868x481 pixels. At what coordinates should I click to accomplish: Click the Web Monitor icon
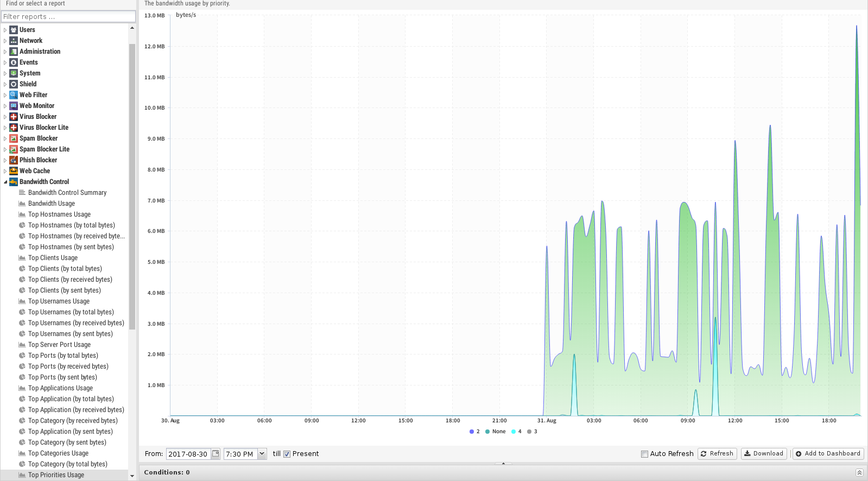tap(14, 106)
